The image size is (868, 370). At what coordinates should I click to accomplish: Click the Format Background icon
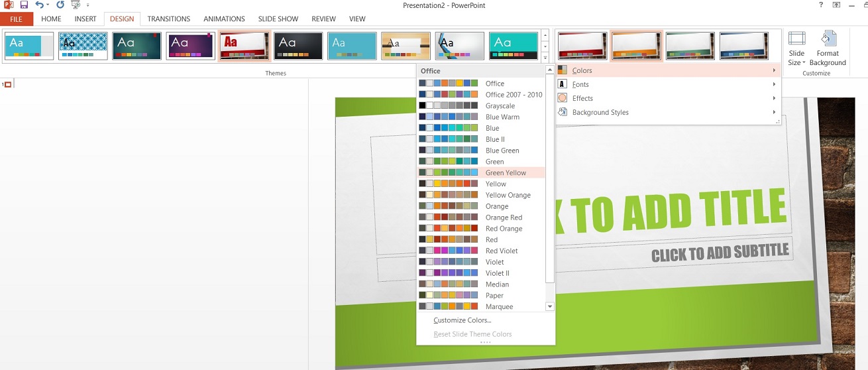point(828,48)
